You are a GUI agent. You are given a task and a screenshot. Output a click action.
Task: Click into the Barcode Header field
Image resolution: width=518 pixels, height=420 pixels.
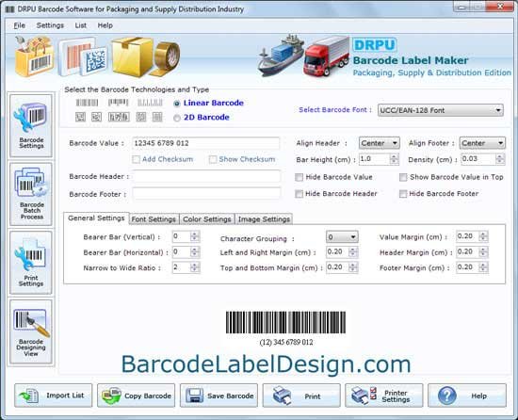tap(206, 177)
